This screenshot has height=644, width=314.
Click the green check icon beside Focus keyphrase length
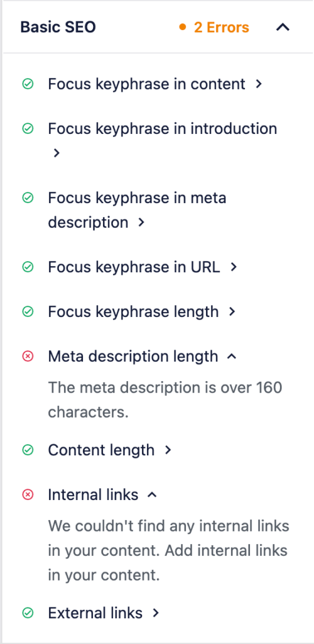click(28, 312)
